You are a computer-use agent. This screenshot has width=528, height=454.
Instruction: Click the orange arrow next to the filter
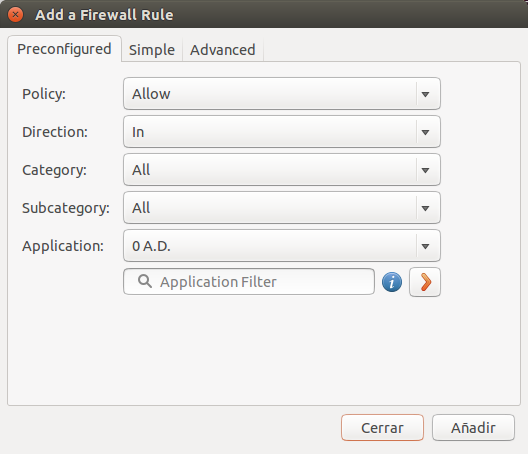(425, 282)
